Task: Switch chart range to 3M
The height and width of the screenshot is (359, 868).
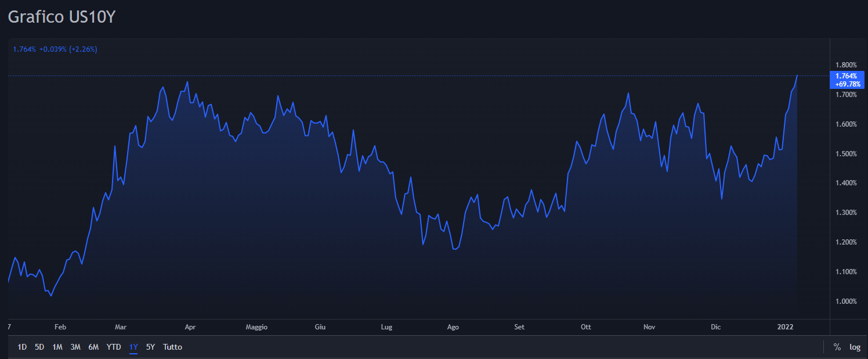Action: pyautogui.click(x=75, y=347)
